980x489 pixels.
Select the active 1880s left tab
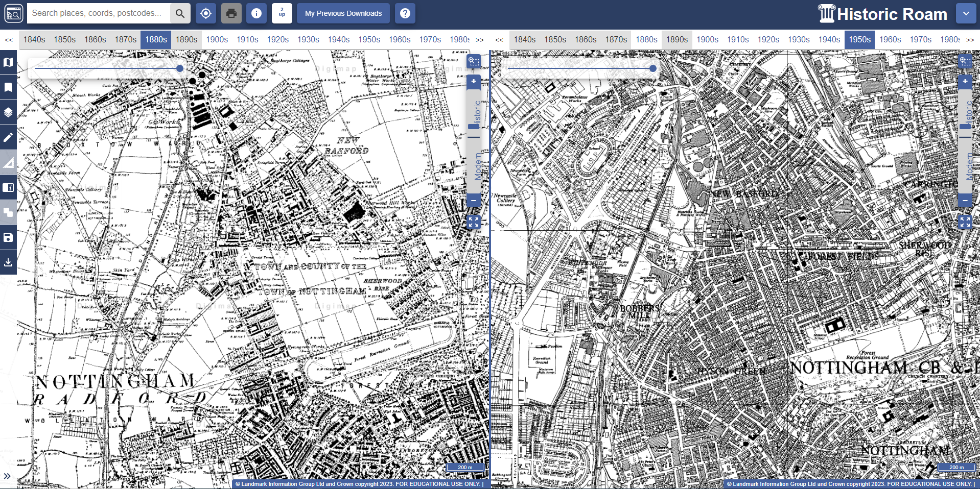[x=156, y=39]
